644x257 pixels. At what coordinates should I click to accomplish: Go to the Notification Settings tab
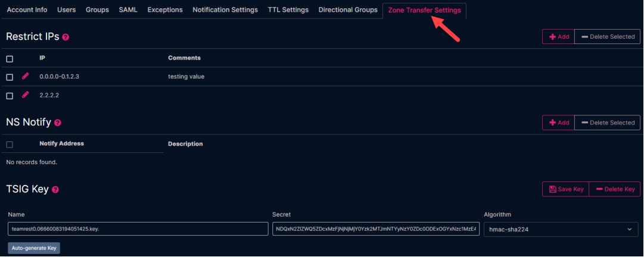click(225, 10)
